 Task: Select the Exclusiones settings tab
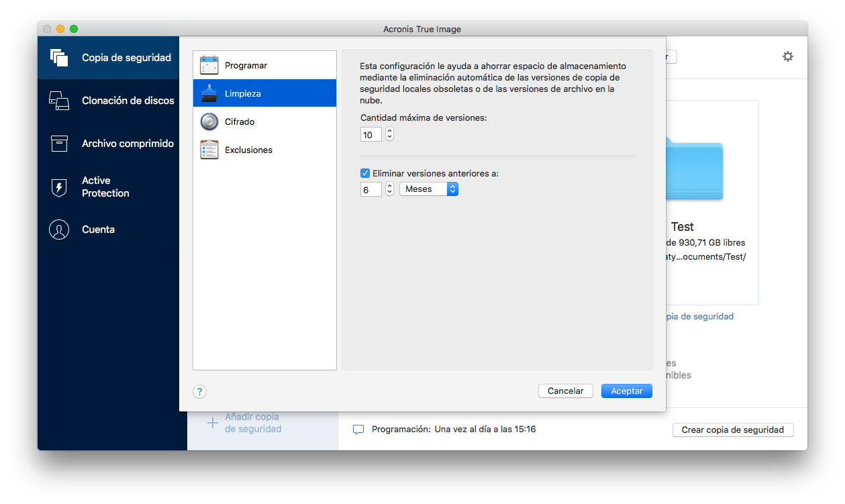pos(209,150)
